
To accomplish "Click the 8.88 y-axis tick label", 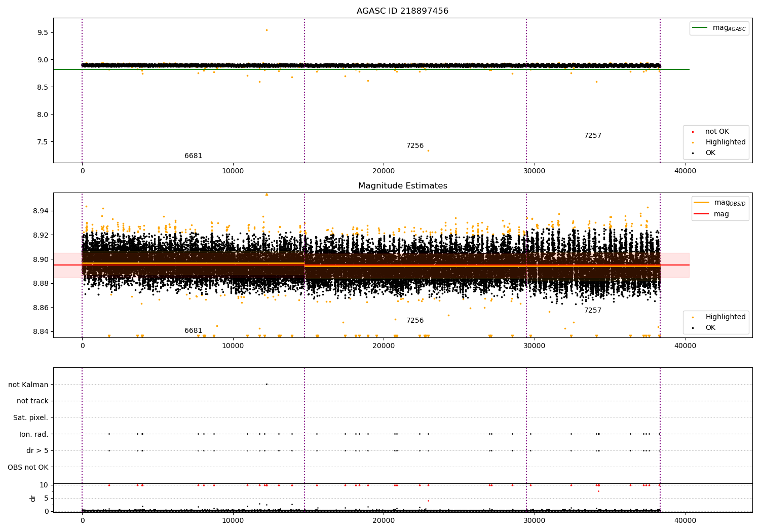I will [41, 283].
